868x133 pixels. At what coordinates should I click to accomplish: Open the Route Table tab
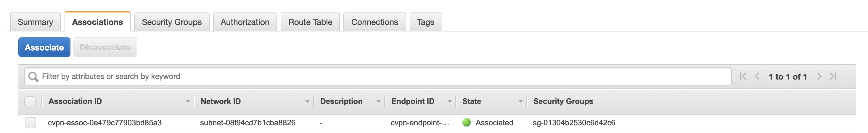click(x=310, y=22)
